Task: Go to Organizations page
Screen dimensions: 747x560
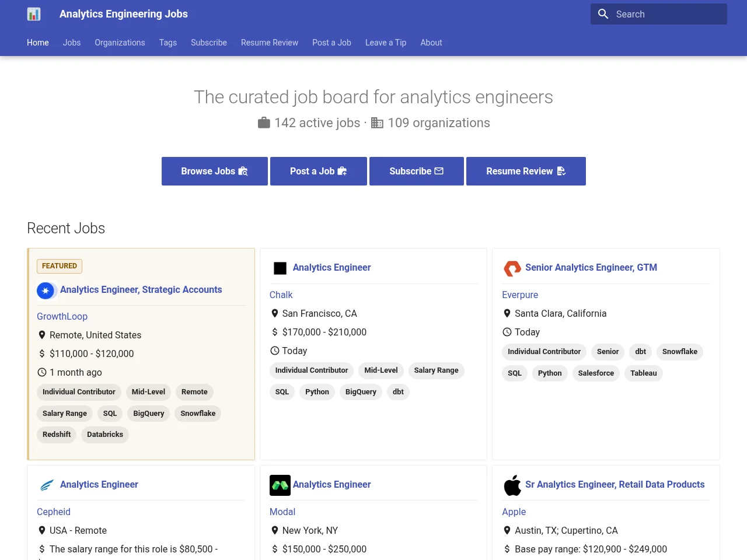Action: pyautogui.click(x=120, y=43)
